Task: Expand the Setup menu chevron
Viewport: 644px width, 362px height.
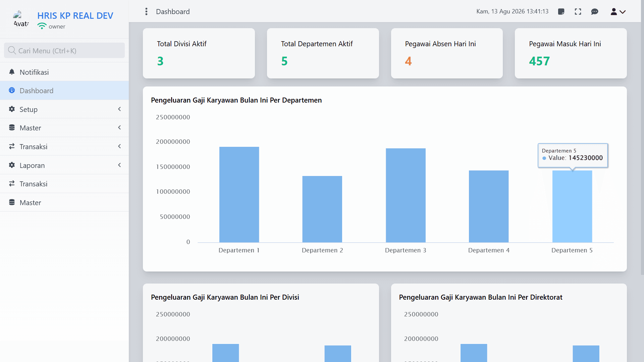Action: 119,109
